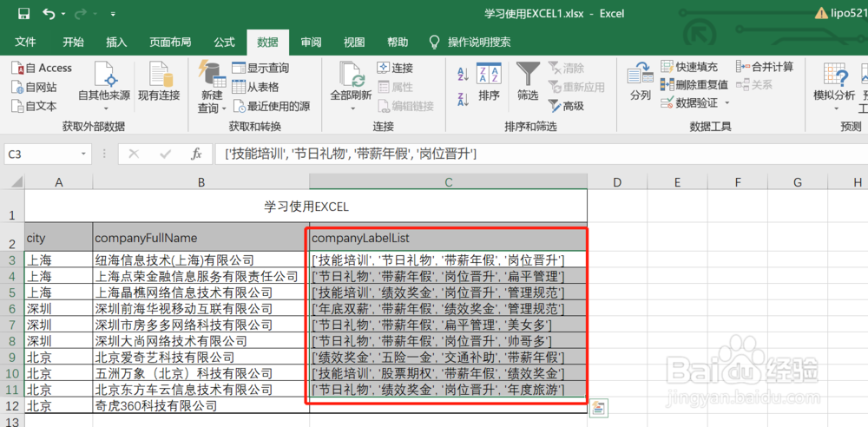Expand 数据验证 dropdown arrow
The width and height of the screenshot is (868, 427).
tap(727, 103)
